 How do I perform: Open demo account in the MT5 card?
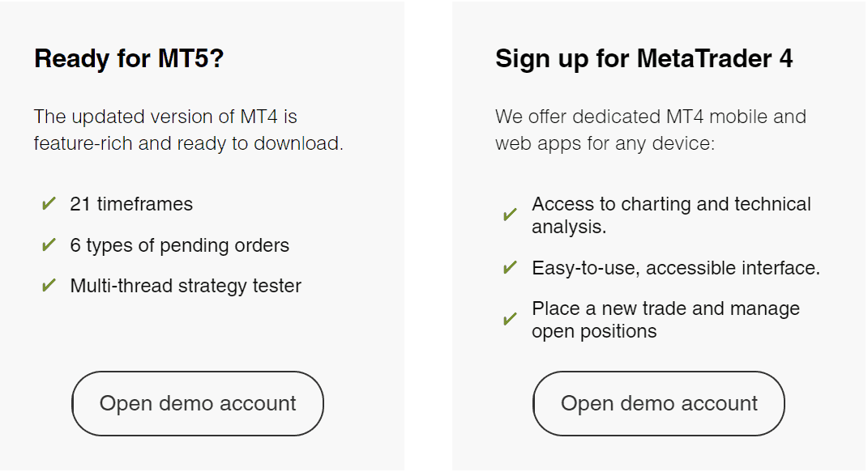[198, 403]
